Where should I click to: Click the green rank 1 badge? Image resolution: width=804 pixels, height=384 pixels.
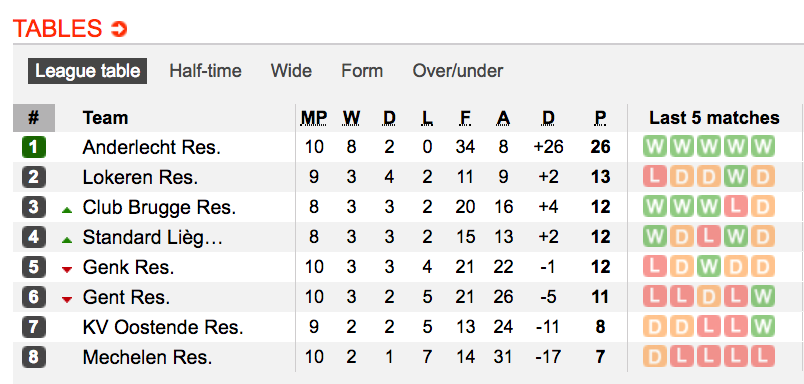(34, 147)
